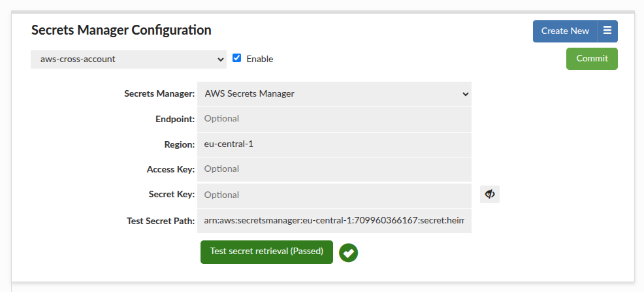Click the Create New button
This screenshot has height=292, width=644.
tap(565, 31)
